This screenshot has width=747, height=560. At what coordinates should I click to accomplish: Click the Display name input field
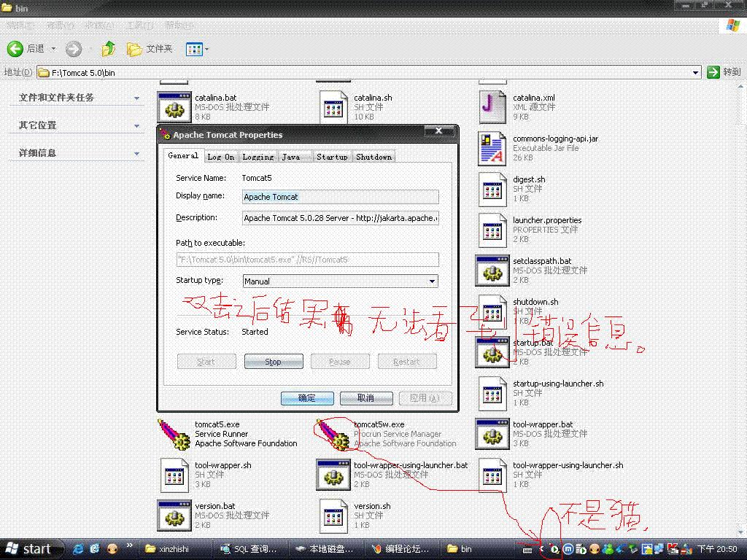pos(341,197)
